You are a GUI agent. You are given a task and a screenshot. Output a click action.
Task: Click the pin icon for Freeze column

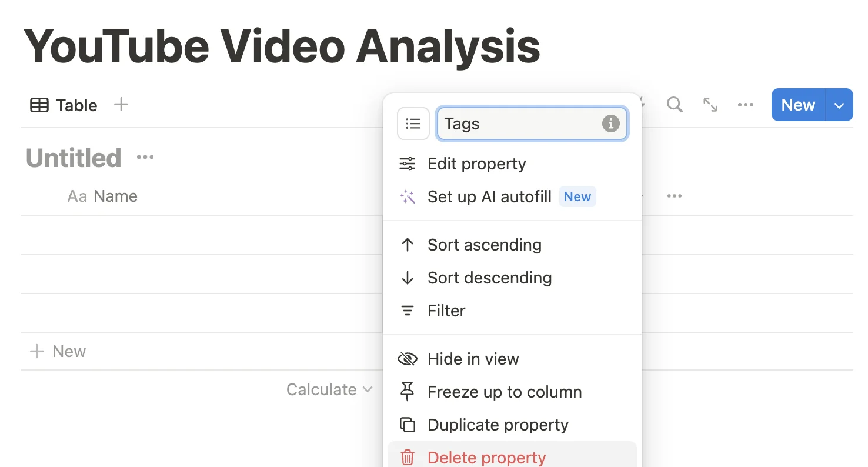407,392
